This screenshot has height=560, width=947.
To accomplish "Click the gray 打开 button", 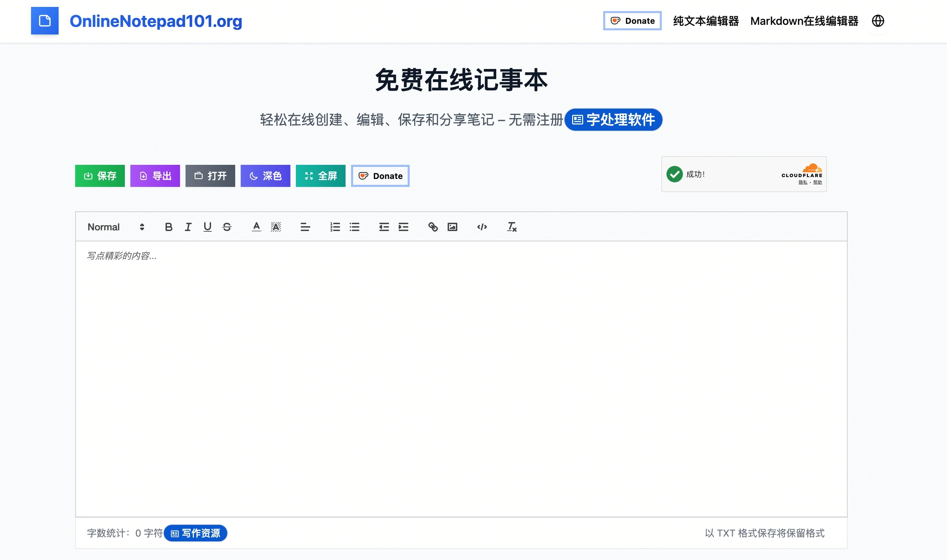I will coord(210,176).
